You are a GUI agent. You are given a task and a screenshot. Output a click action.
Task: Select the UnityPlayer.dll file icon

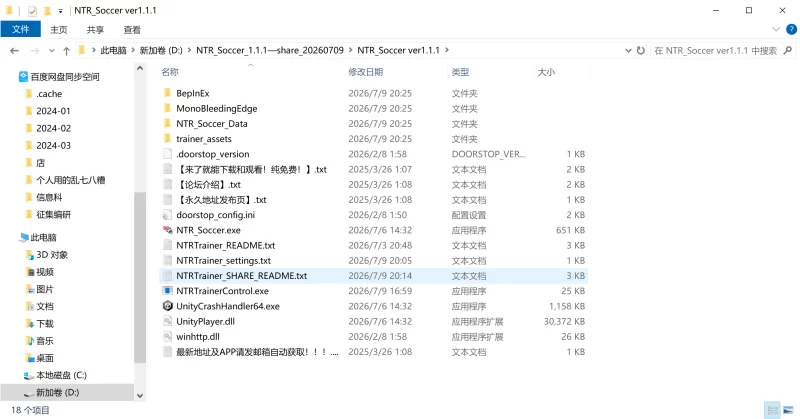167,322
